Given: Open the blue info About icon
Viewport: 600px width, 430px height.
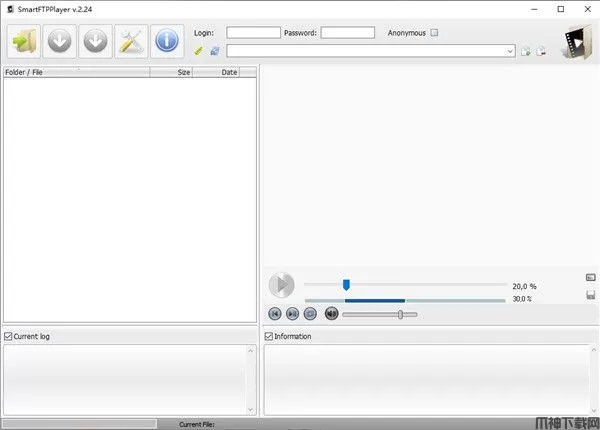Looking at the screenshot, I should tap(167, 41).
